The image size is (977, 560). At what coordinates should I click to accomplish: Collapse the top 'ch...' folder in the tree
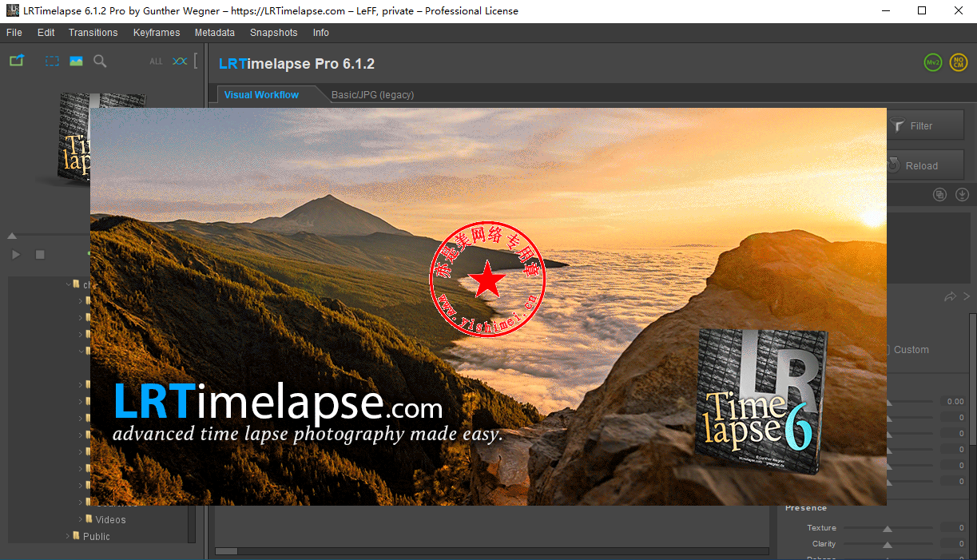click(x=68, y=284)
